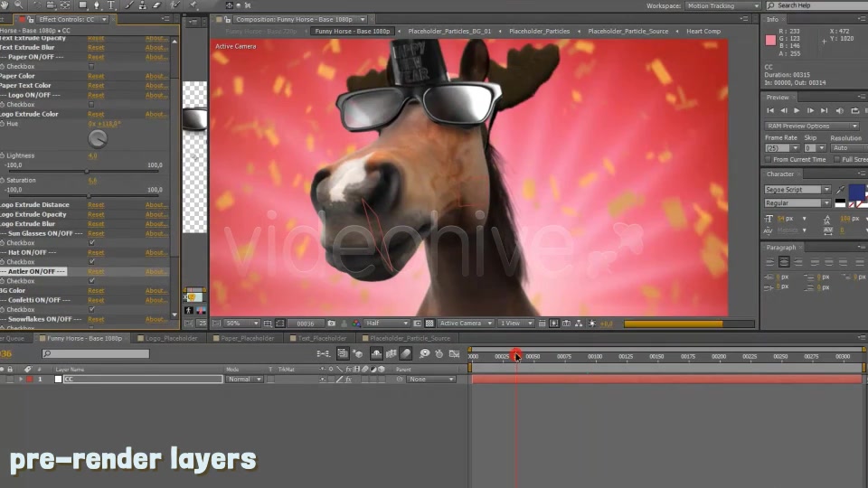Uncheck the Sun Glasses ON/OFF checkbox
Viewport: 868px width, 488px height.
(91, 243)
